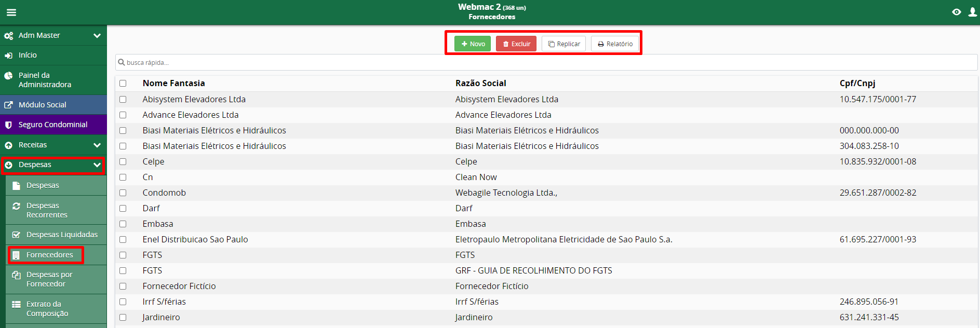Image resolution: width=980 pixels, height=328 pixels.
Task: Click the Despesas submenu document icon
Action: coord(16,185)
